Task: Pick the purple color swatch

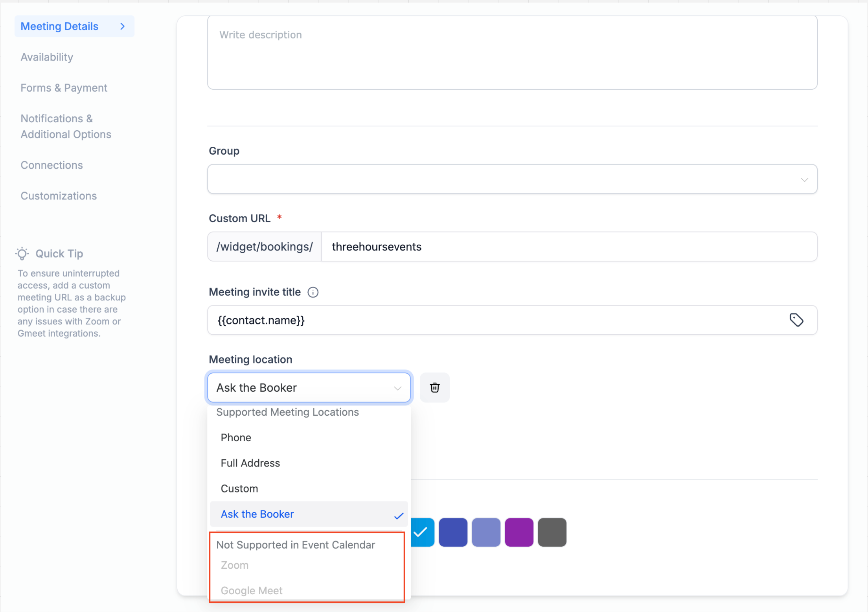Action: (x=519, y=532)
